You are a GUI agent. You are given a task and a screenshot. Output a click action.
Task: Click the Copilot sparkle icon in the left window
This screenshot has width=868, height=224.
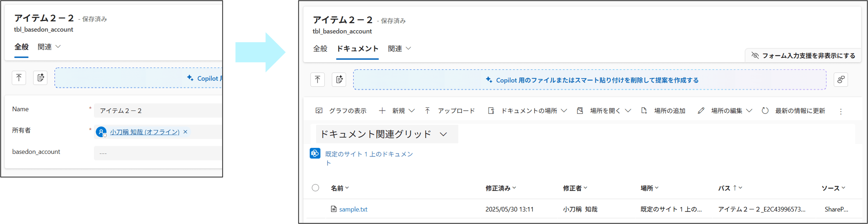[190, 78]
